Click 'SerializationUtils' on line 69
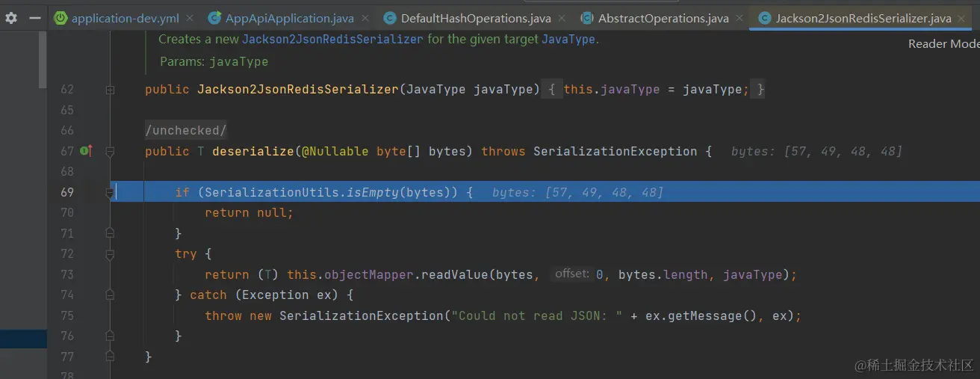The width and height of the screenshot is (980, 379). [x=272, y=192]
